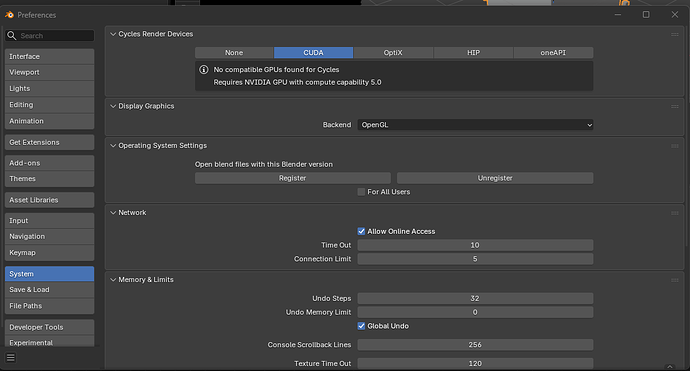690x371 pixels.
Task: Select HIP as Cycles render device
Action: coord(473,53)
